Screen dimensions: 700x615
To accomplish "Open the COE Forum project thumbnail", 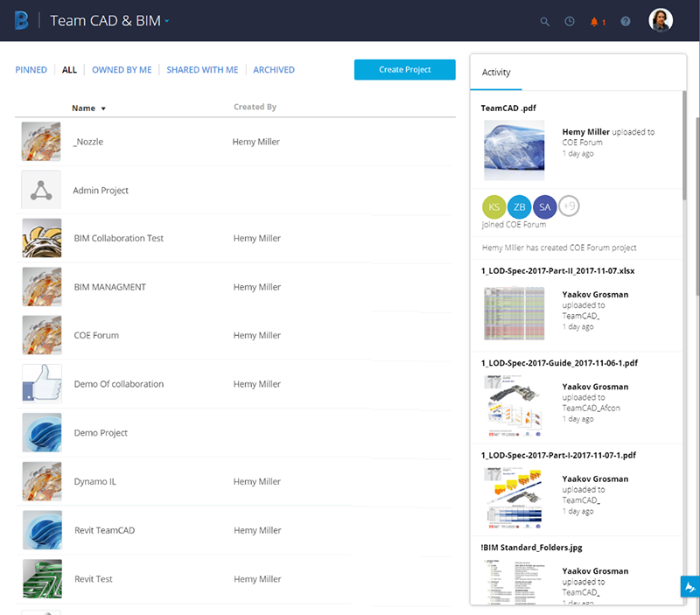I will 42,335.
